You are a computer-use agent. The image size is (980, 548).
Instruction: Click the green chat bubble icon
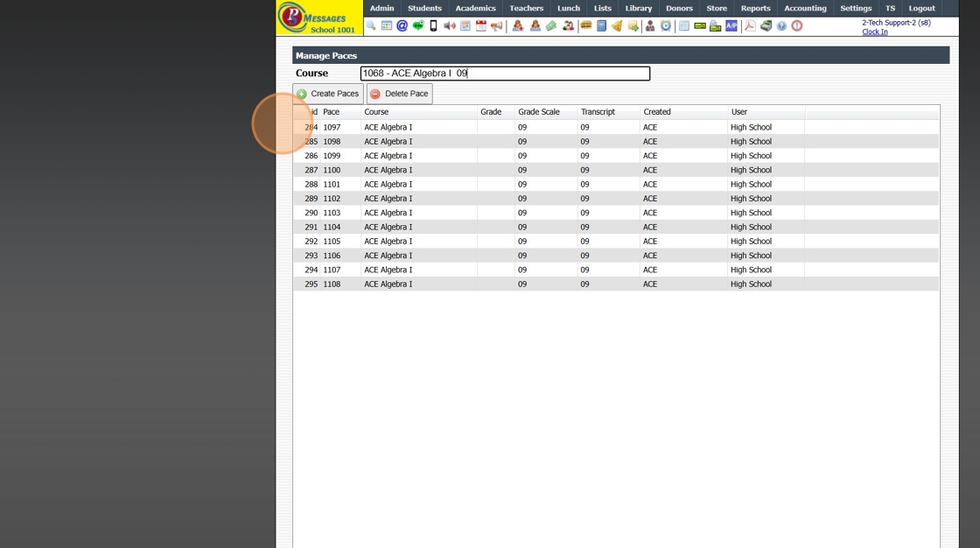tap(417, 26)
